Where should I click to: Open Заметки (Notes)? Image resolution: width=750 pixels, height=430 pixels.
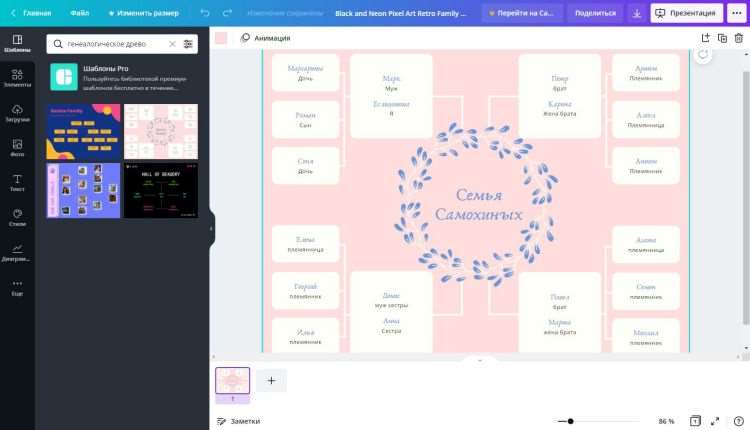tap(238, 421)
